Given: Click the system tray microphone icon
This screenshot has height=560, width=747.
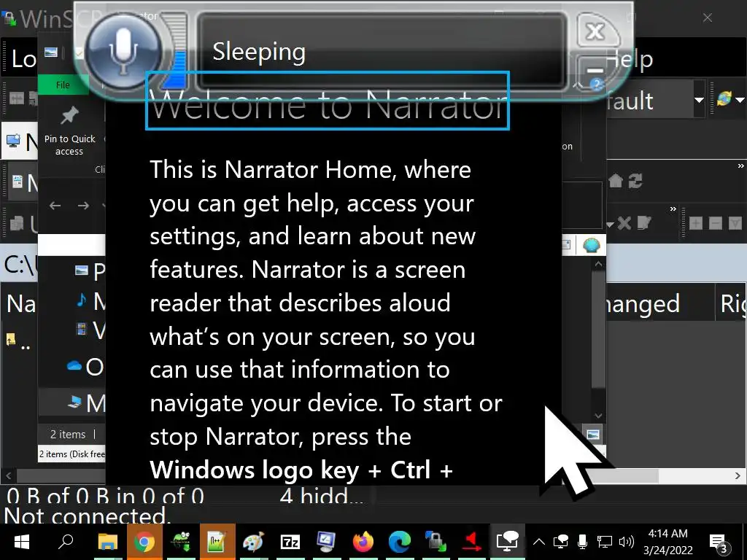Looking at the screenshot, I should point(582,542).
